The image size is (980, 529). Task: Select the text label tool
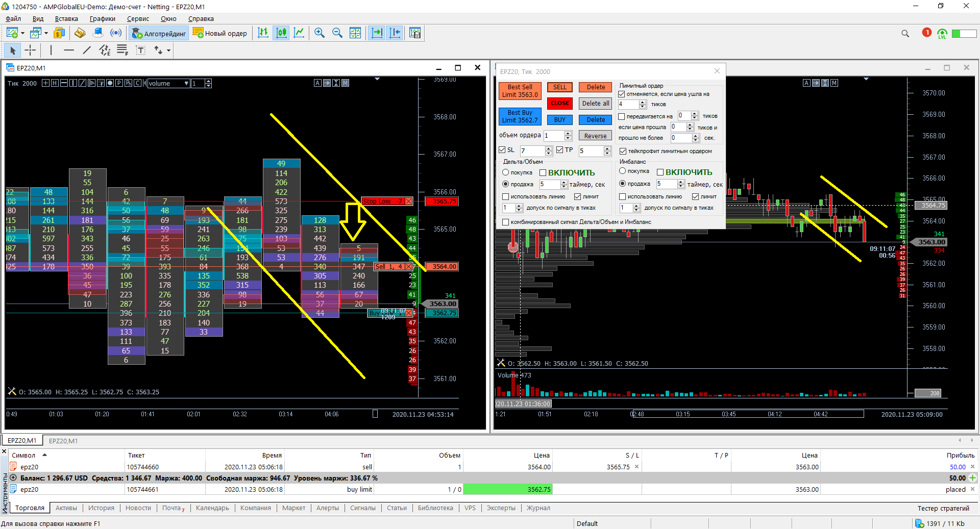[141, 50]
